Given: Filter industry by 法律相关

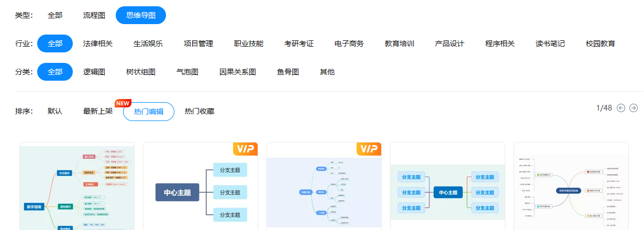Looking at the screenshot, I should pyautogui.click(x=98, y=43).
